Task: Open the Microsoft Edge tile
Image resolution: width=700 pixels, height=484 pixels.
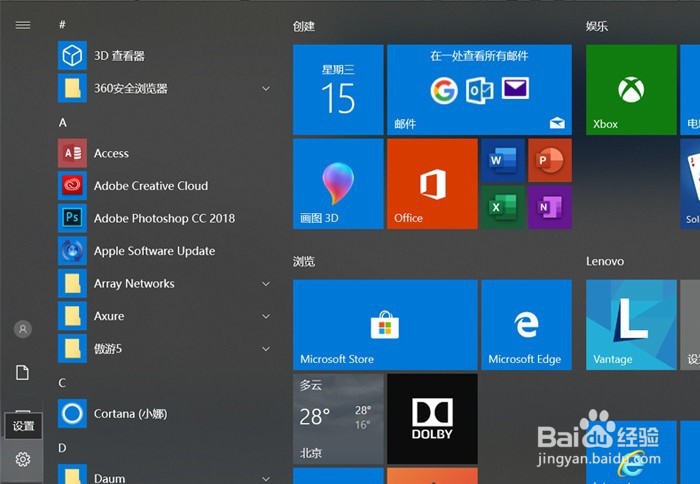Action: point(526,325)
